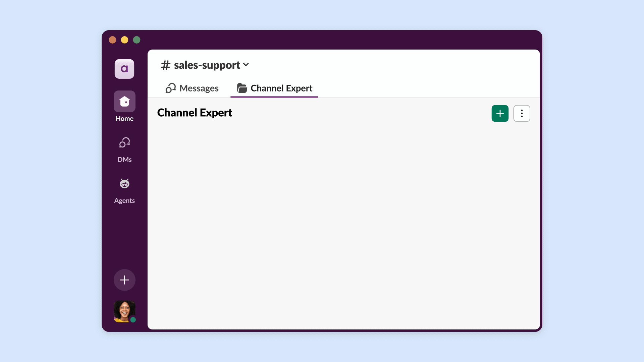Click the green maximize traffic light
644x362 pixels.
click(x=137, y=40)
